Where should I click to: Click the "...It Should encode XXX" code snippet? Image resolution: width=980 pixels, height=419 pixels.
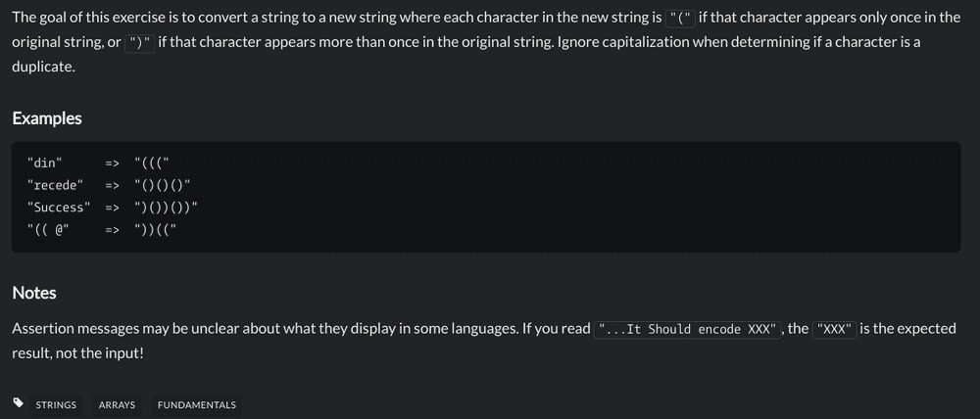[687, 329]
